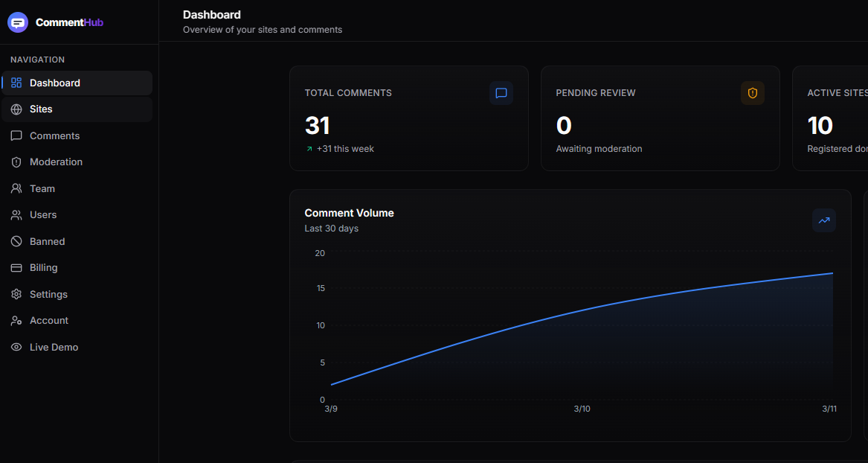The height and width of the screenshot is (463, 868).
Task: Click the shield alert icon on Pending Review card
Action: [x=752, y=93]
